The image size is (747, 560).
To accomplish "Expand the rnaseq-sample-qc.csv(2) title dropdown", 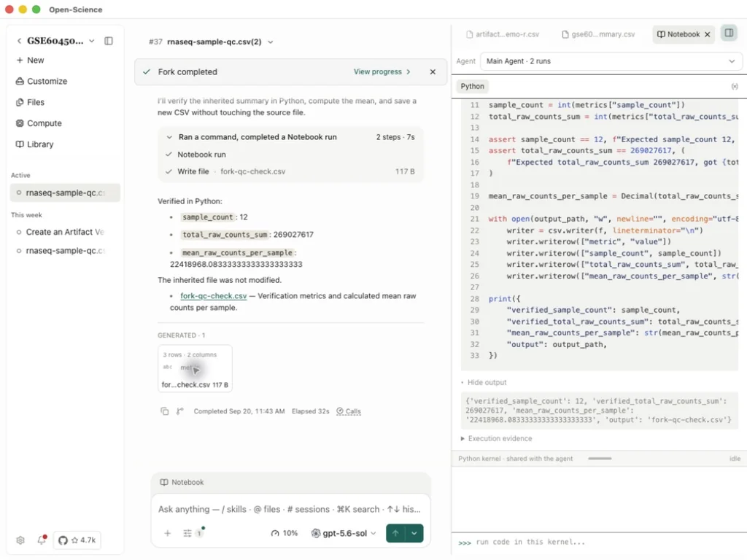I will point(270,42).
